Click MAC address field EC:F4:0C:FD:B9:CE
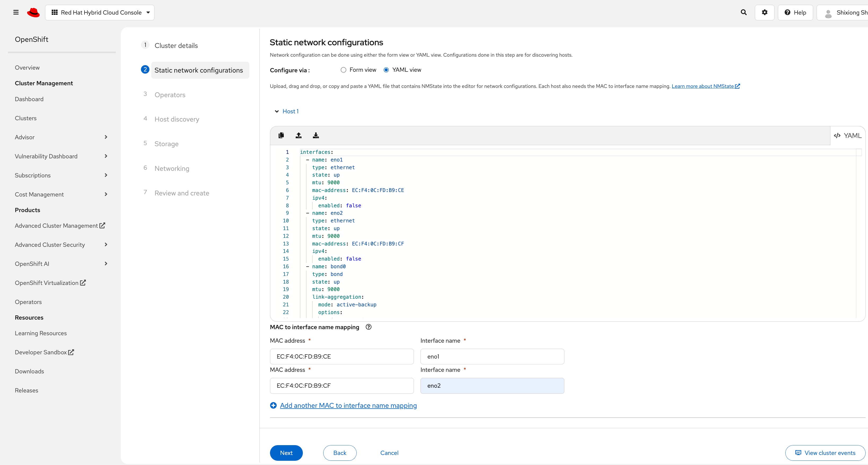This screenshot has width=868, height=465. click(x=342, y=357)
